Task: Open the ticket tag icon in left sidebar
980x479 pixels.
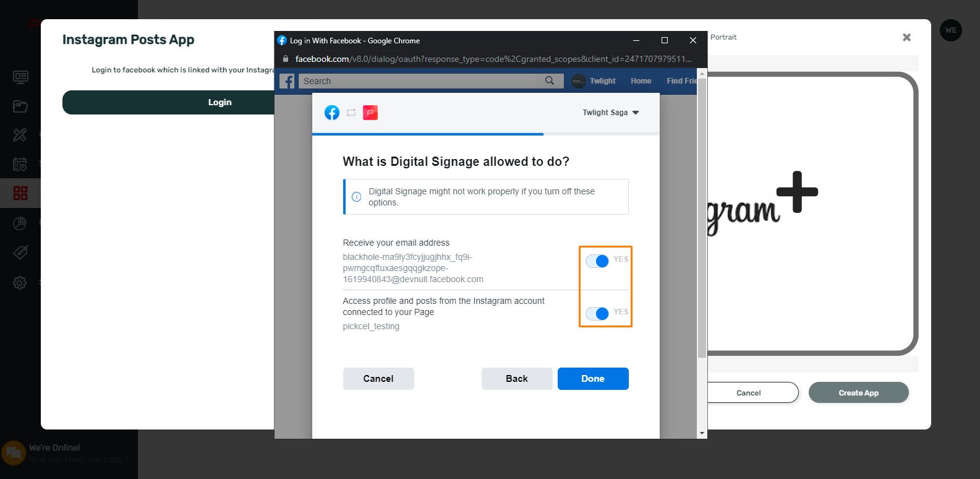Action: point(20,252)
